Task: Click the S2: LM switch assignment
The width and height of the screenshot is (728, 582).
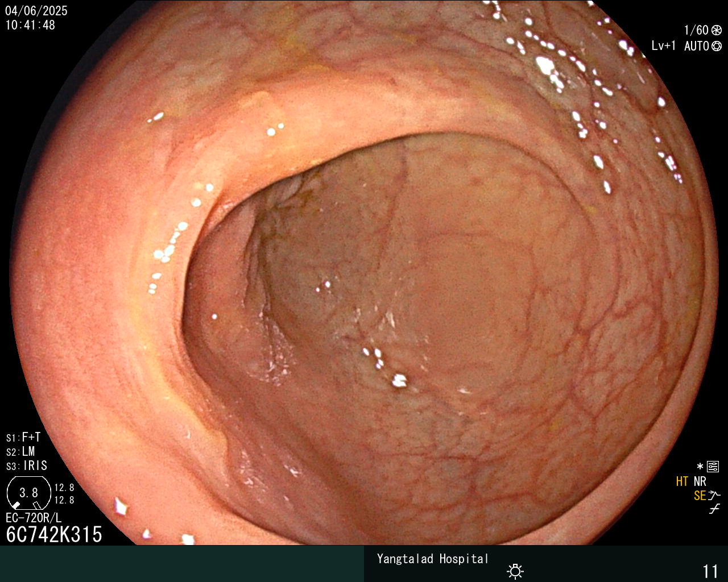Action: 20,451
